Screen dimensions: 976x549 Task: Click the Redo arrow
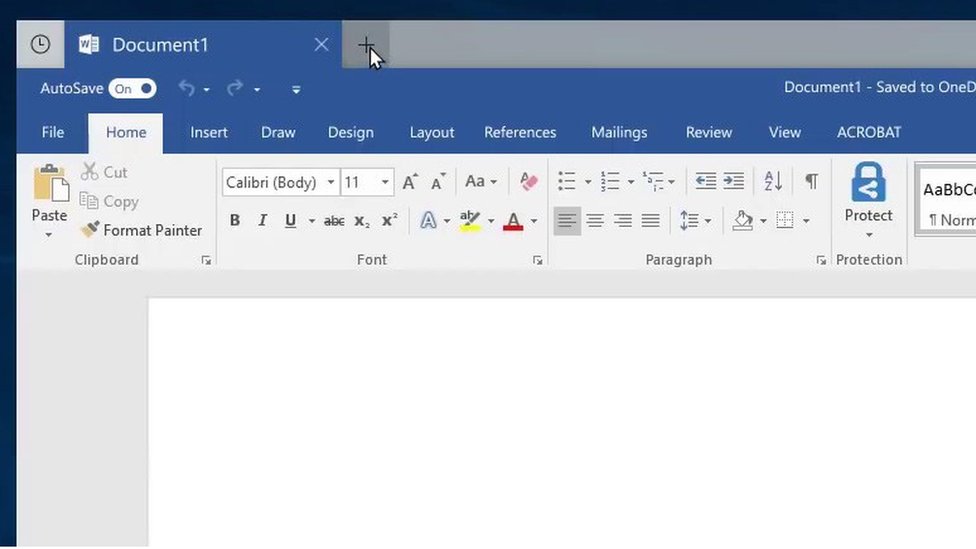(235, 88)
